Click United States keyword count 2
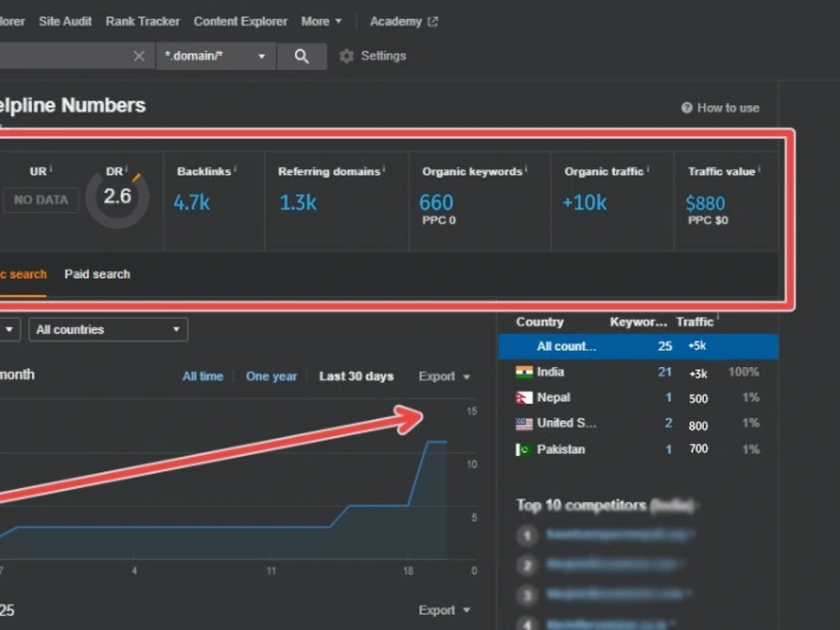The width and height of the screenshot is (840, 630). coord(669,423)
